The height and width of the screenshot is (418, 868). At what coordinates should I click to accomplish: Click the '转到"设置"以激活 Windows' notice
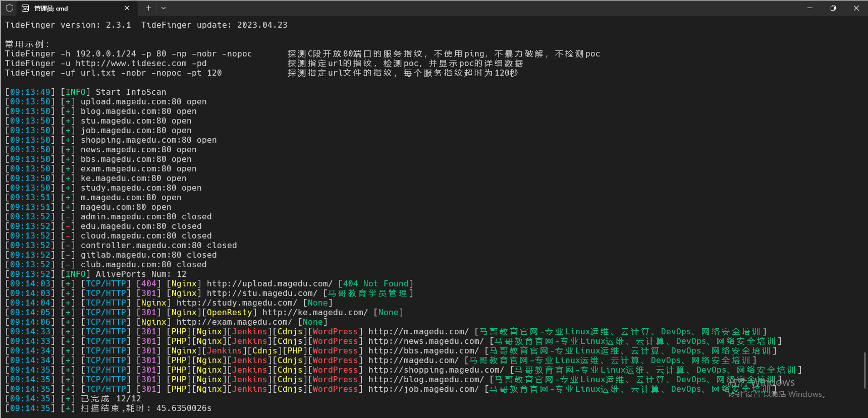tap(777, 394)
